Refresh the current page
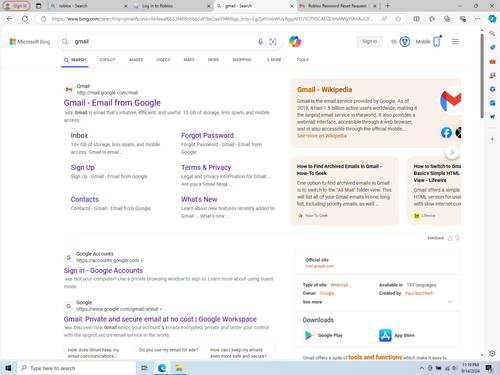The image size is (500, 375). tap(25, 19)
